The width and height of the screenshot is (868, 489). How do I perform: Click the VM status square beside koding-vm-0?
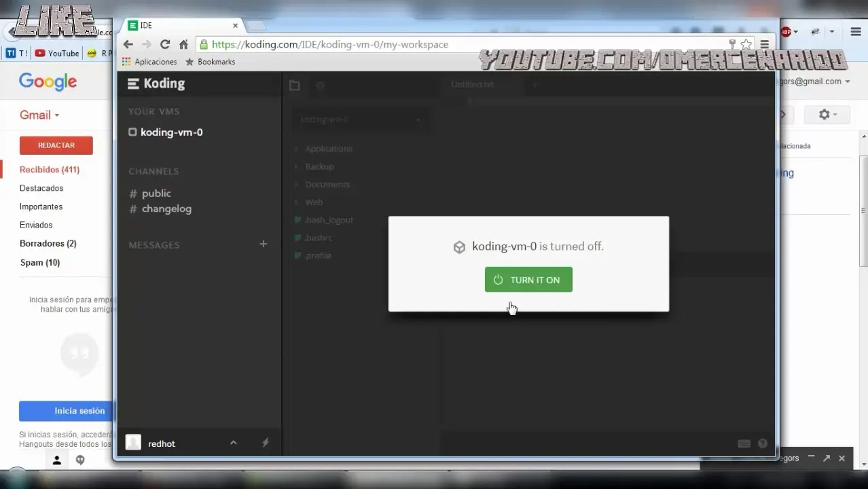[132, 132]
